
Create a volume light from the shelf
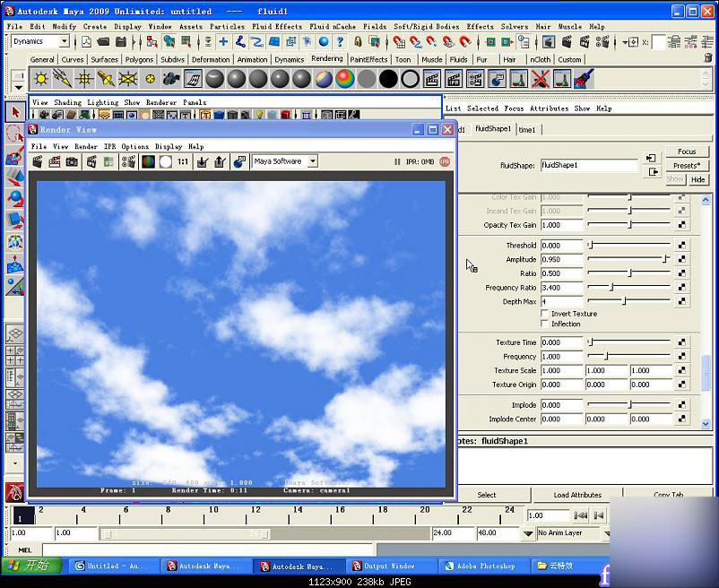coord(150,79)
